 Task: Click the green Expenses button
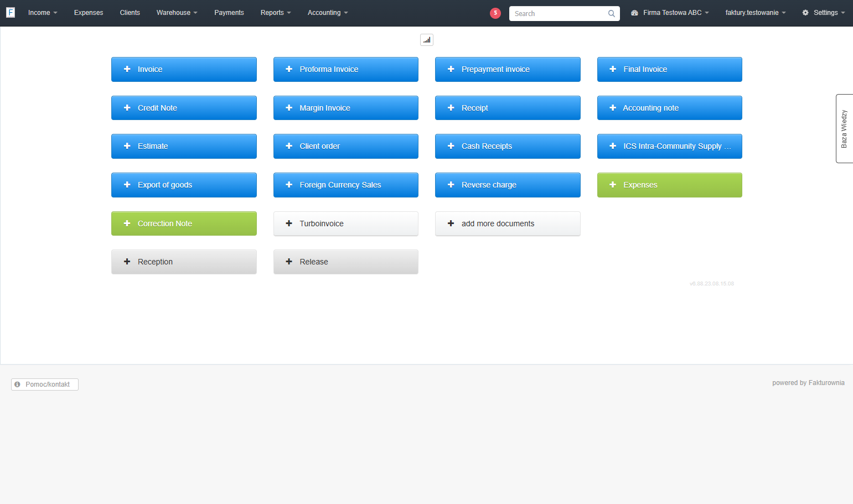click(x=670, y=185)
